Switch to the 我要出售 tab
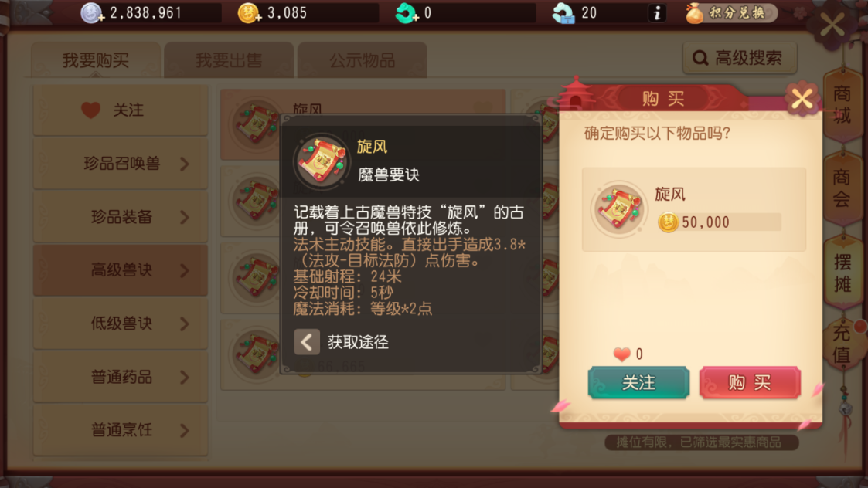 [x=229, y=59]
